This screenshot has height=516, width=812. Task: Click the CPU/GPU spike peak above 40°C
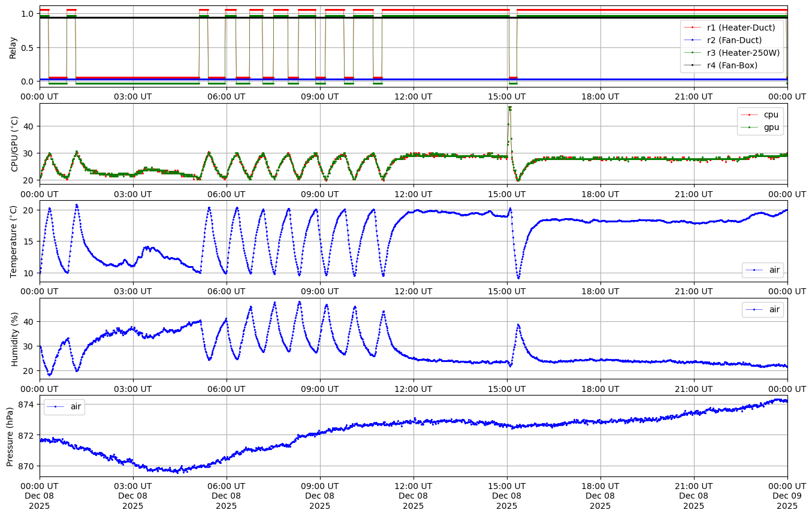509,108
